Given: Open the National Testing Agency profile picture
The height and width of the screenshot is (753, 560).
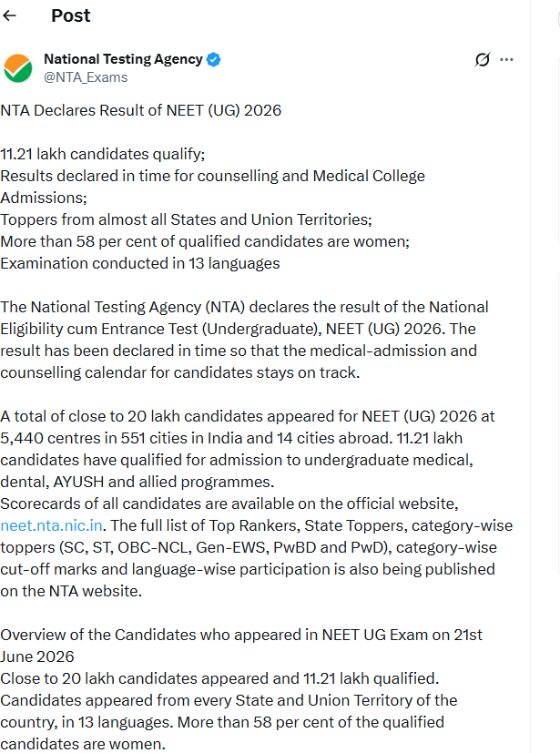Looking at the screenshot, I should [18, 68].
